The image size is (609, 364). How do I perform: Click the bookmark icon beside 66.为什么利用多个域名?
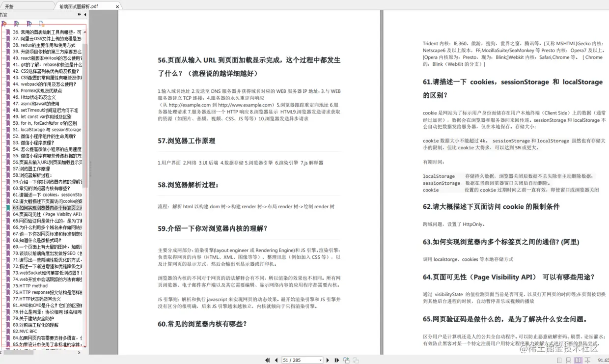[8, 227]
